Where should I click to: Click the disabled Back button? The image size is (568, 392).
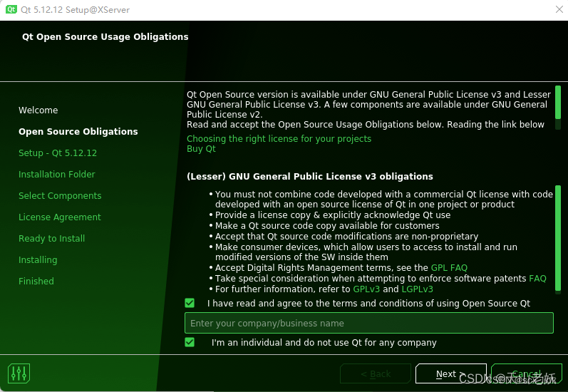click(376, 373)
